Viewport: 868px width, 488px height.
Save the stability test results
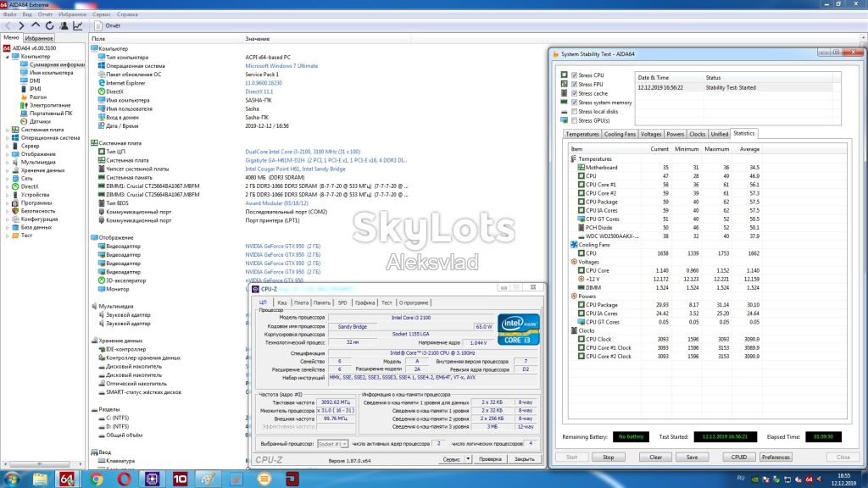(692, 457)
